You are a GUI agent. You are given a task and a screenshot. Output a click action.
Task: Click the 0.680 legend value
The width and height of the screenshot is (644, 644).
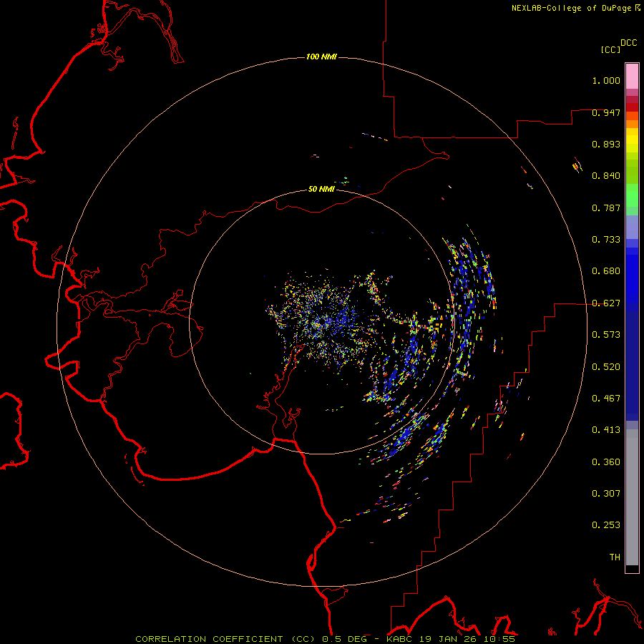point(606,271)
